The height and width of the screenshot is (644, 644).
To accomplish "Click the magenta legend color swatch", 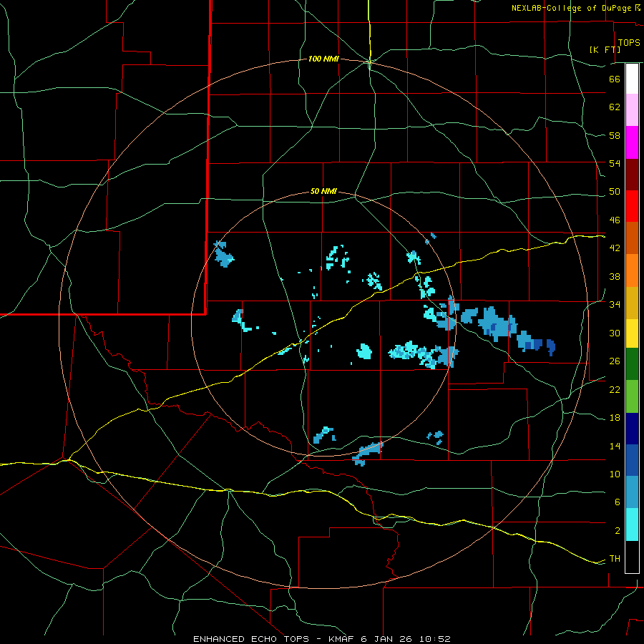I will [632, 142].
